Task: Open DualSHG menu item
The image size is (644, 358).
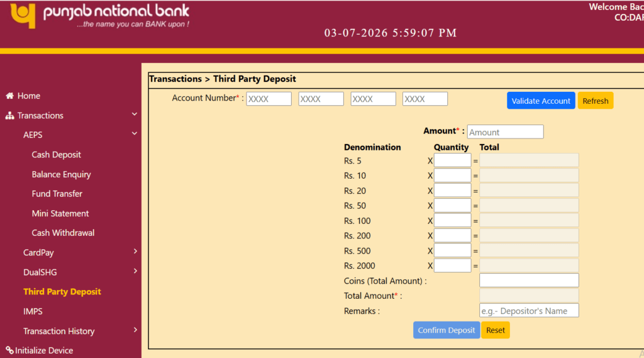Action: click(40, 272)
